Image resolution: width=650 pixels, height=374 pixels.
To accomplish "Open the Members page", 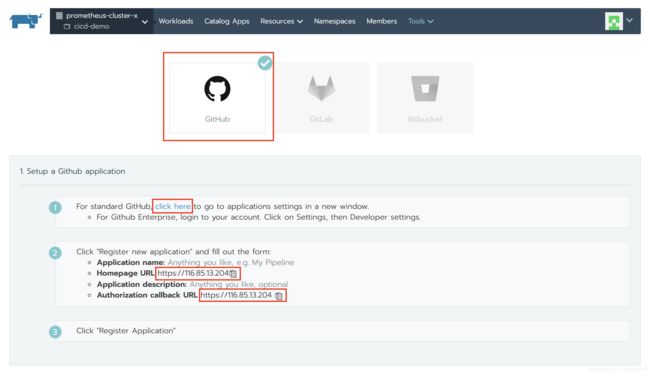I will click(381, 21).
